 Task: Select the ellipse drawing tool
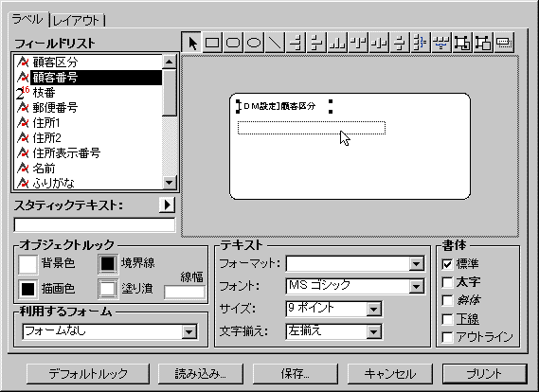[254, 43]
